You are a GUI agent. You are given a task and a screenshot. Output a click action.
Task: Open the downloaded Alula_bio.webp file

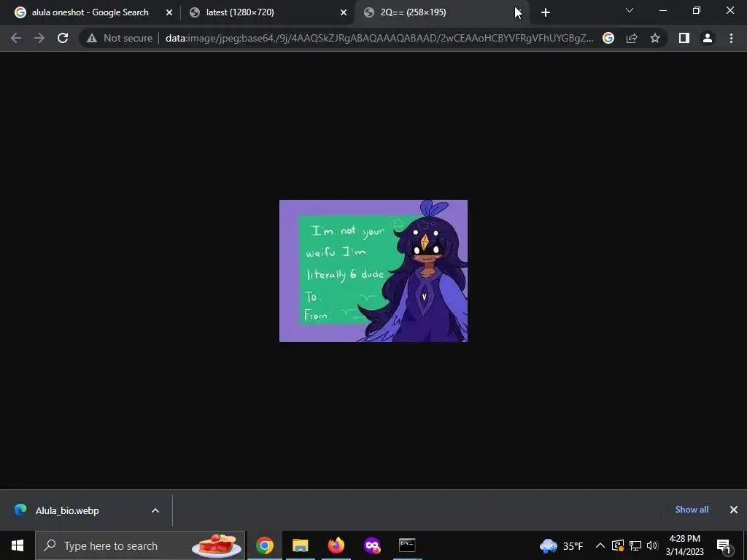click(x=67, y=510)
